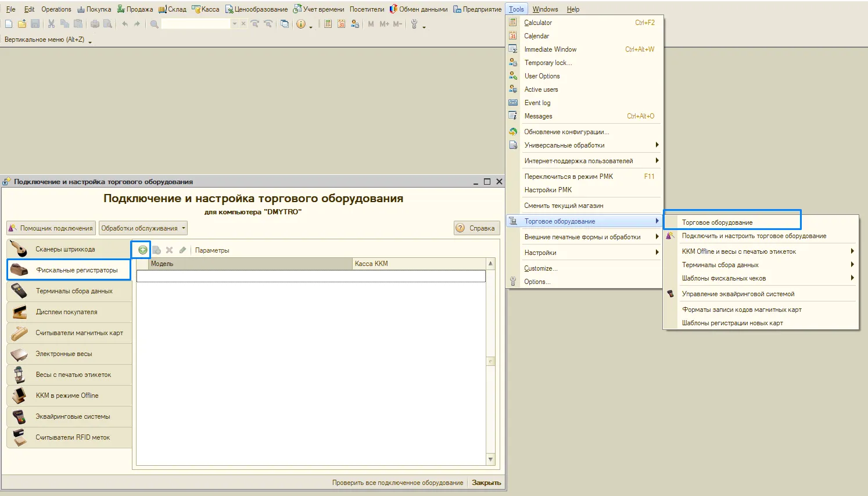868x496 pixels.
Task: Click the delete X icon beside add button
Action: coord(170,250)
